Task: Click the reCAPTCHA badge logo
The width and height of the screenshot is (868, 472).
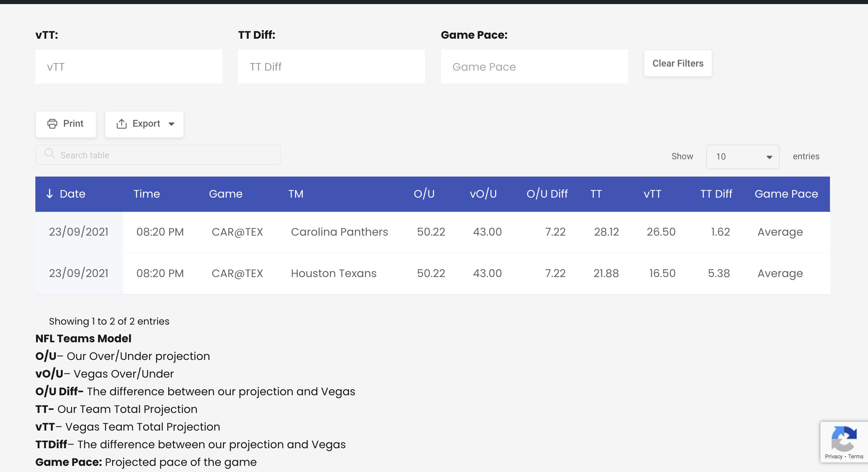Action: 844,439
